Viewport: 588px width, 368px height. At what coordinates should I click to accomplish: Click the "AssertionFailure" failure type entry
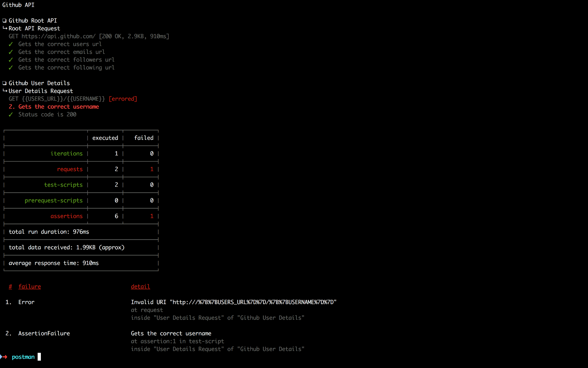pyautogui.click(x=44, y=334)
